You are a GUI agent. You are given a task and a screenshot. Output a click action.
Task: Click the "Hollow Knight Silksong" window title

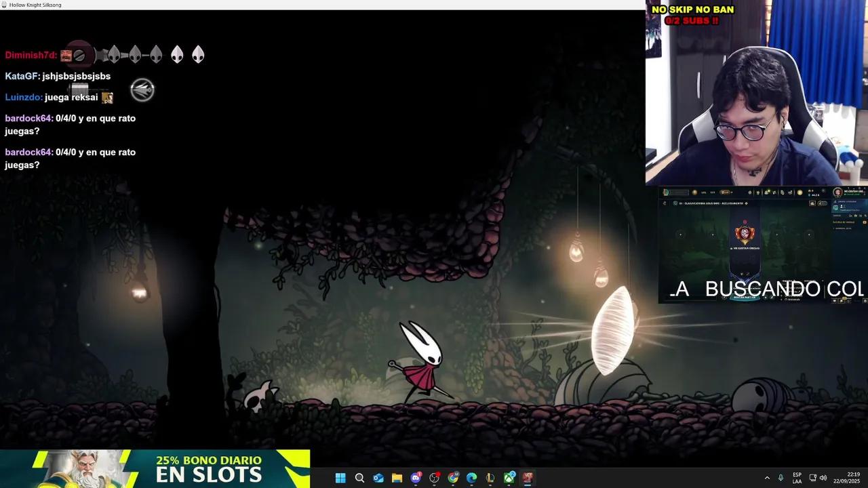[x=35, y=5]
